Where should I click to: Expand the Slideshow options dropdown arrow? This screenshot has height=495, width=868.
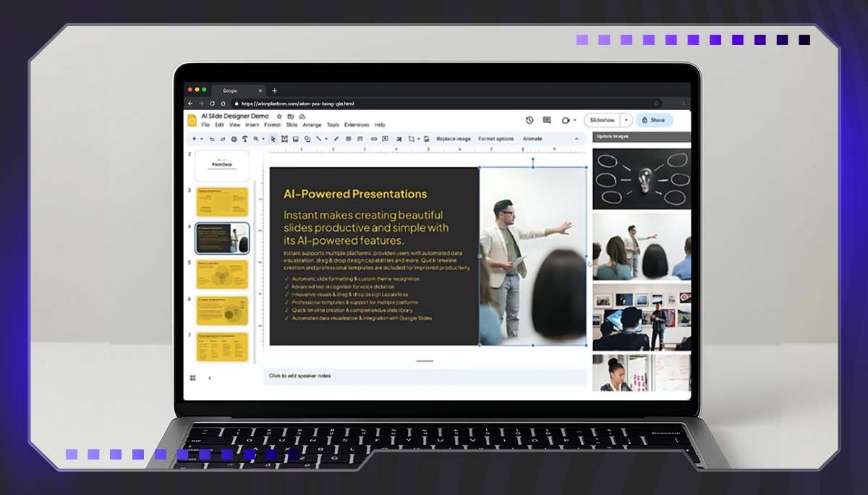pos(626,120)
